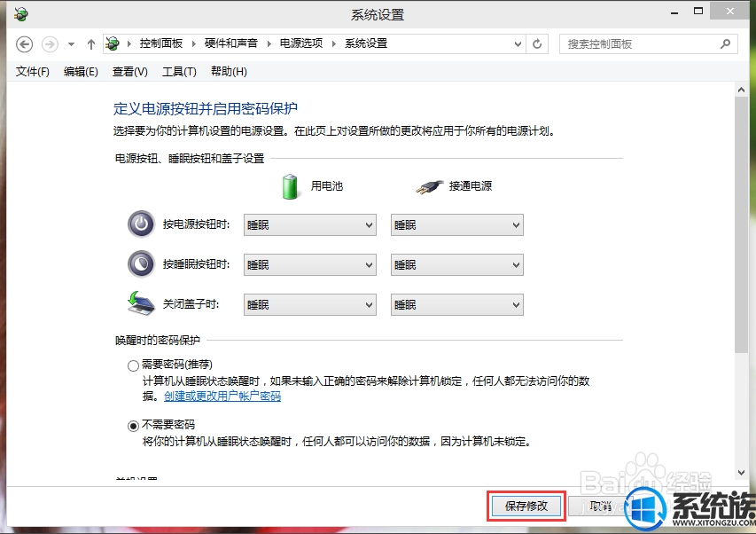Click the search magnifier icon
The image size is (756, 534).
[725, 44]
